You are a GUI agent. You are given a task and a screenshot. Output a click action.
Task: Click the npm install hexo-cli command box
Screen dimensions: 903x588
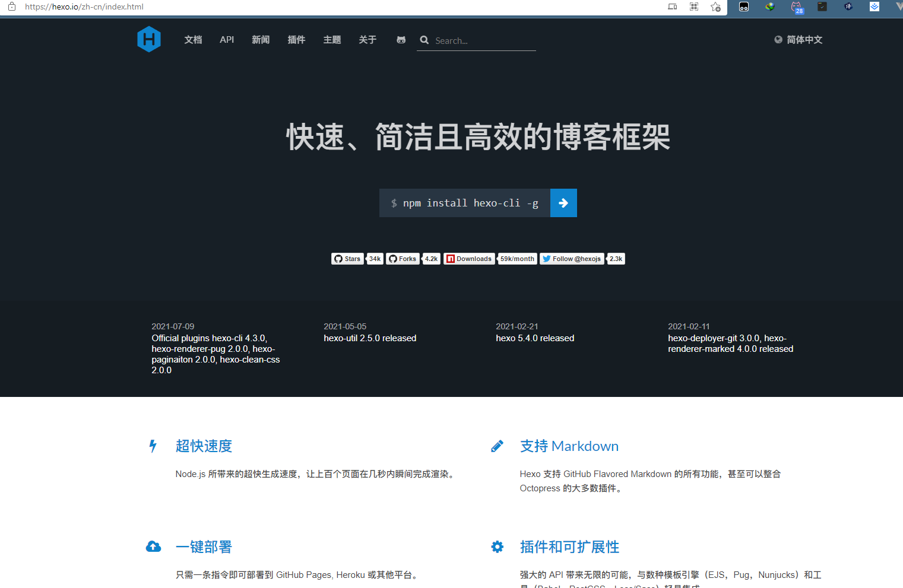465,203
